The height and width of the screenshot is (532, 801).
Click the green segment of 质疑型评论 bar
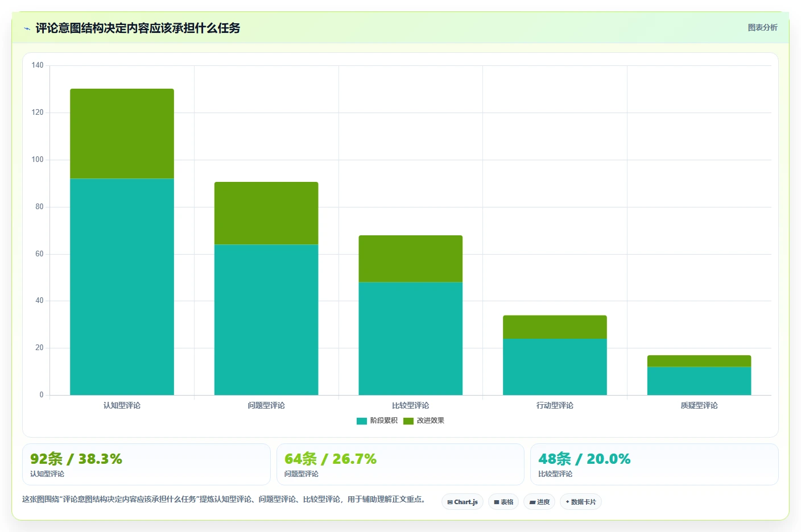pos(699,361)
